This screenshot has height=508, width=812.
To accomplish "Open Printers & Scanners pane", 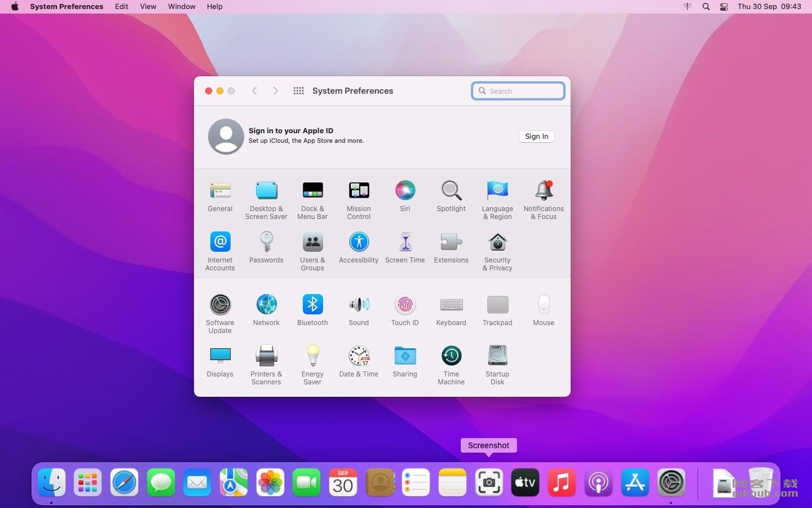I will (266, 366).
